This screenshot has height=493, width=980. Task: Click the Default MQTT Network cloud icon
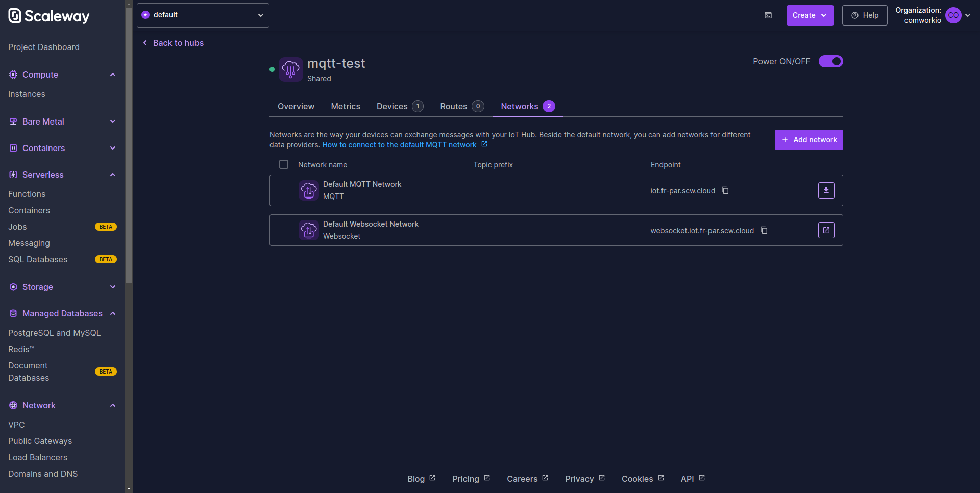(309, 190)
